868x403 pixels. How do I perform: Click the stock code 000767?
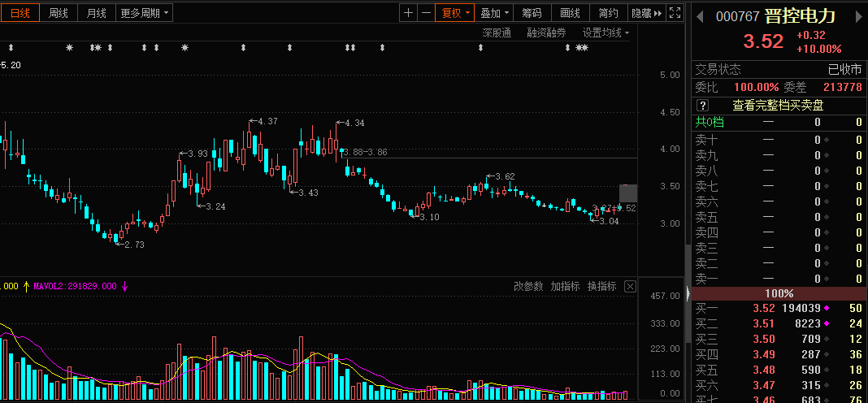point(737,16)
